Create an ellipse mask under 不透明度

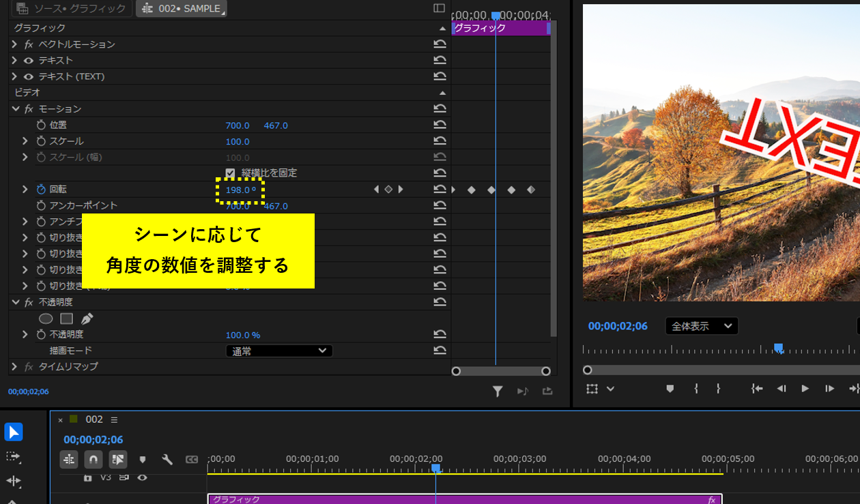tap(46, 318)
